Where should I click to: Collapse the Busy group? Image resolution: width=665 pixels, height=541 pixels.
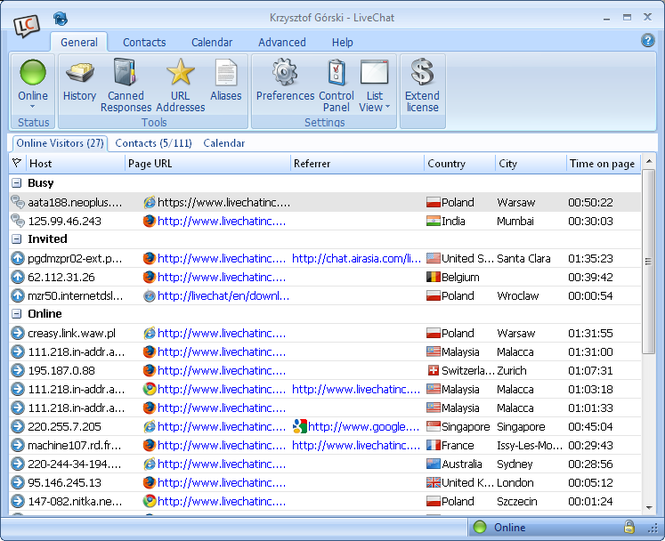17,183
